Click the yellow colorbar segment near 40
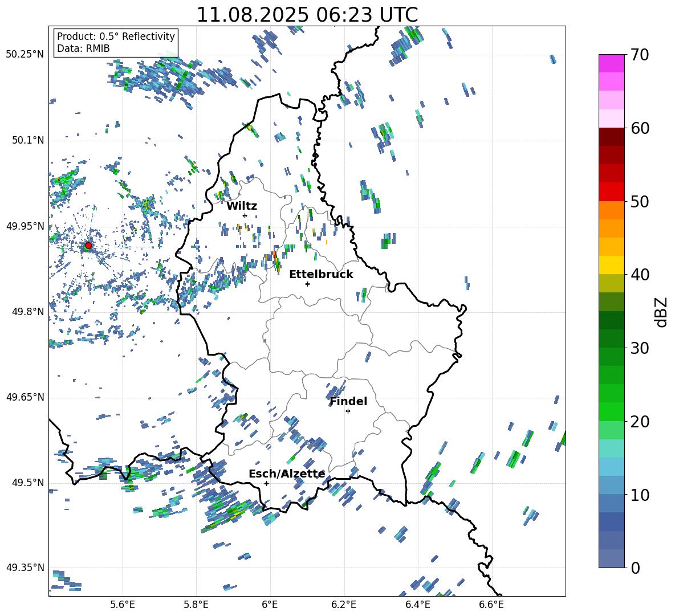This screenshot has height=616, width=675. click(611, 265)
